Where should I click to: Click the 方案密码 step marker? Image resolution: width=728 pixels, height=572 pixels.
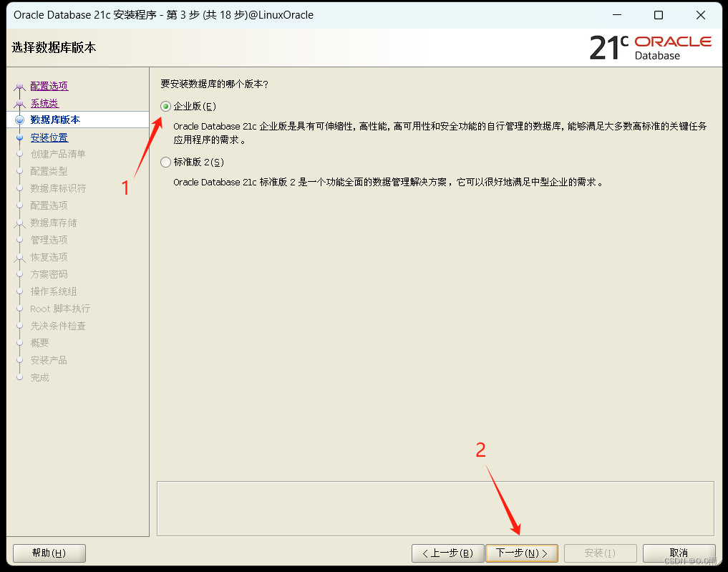[19, 274]
